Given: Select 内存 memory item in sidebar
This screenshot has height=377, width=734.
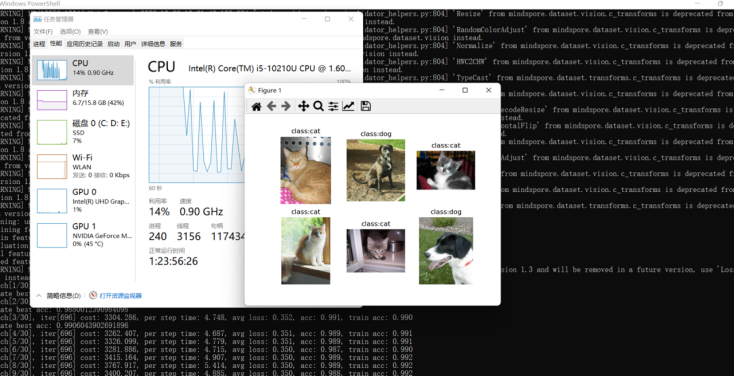Looking at the screenshot, I should [83, 99].
